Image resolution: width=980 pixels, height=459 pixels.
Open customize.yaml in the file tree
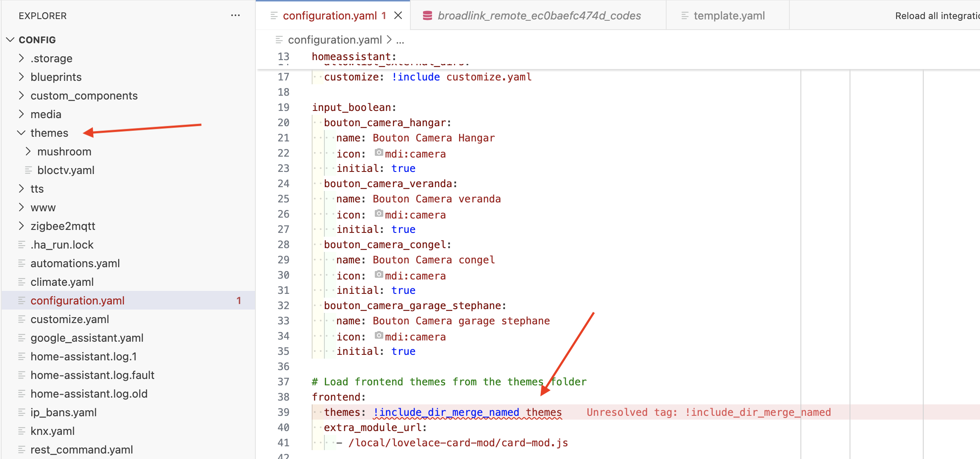(69, 319)
